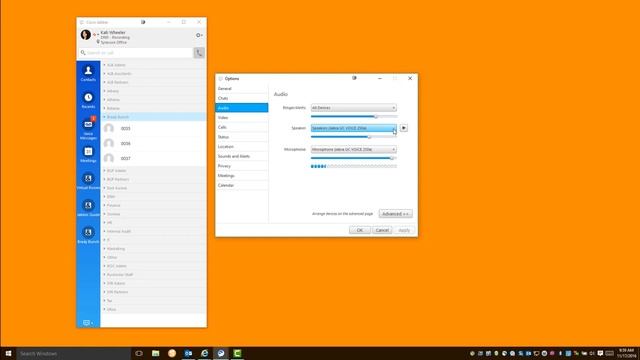Viewport: 640px width, 360px height.
Task: Open the green Camtasia taskbar icon
Action: click(237, 353)
